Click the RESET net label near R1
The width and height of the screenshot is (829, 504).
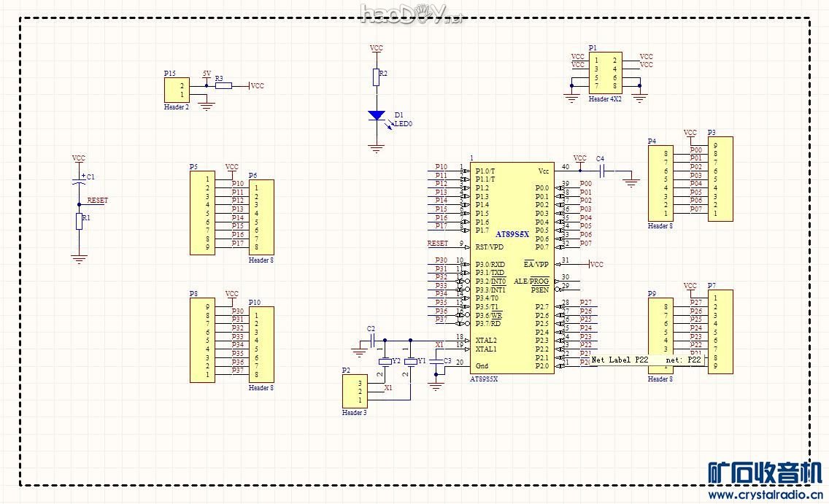pos(97,200)
